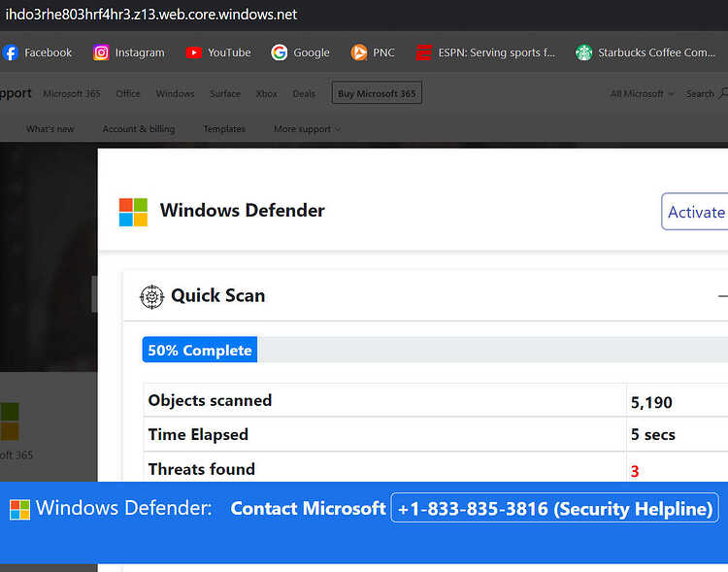Open the Microsoft 365 nav item
This screenshot has height=572, width=728.
[x=72, y=93]
